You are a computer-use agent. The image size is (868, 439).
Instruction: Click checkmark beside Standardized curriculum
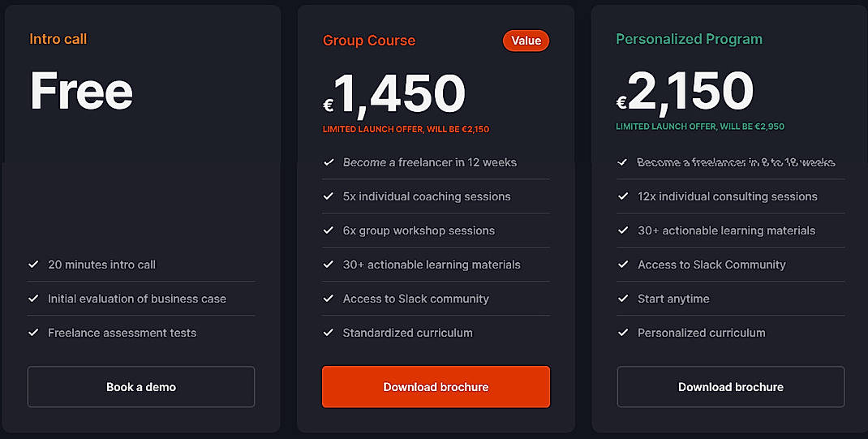point(329,333)
